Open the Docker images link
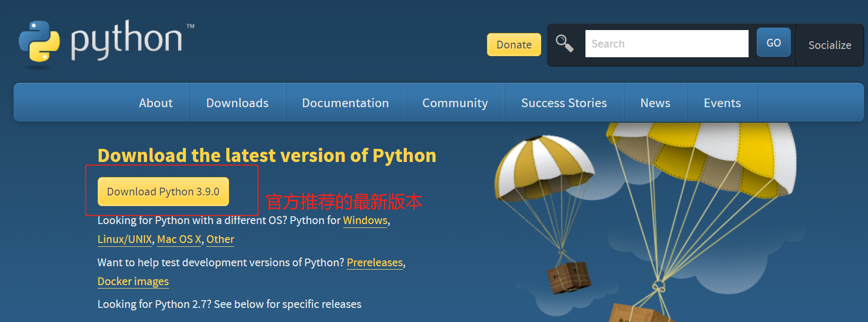Screen dimensions: 868x322 (x=133, y=282)
